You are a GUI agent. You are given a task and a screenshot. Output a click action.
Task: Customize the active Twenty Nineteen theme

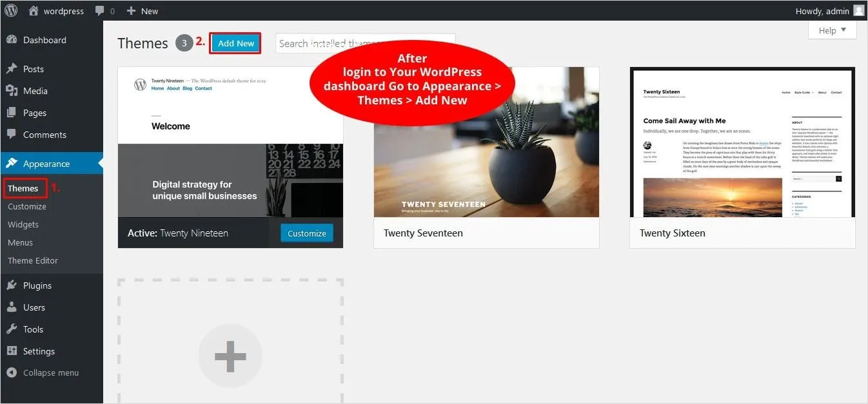coord(306,234)
